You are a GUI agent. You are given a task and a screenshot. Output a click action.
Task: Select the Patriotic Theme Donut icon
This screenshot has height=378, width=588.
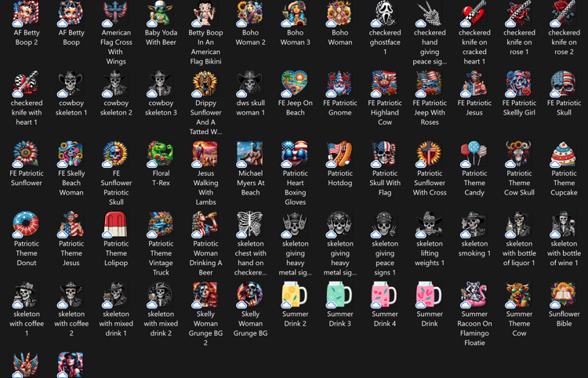coord(26,224)
